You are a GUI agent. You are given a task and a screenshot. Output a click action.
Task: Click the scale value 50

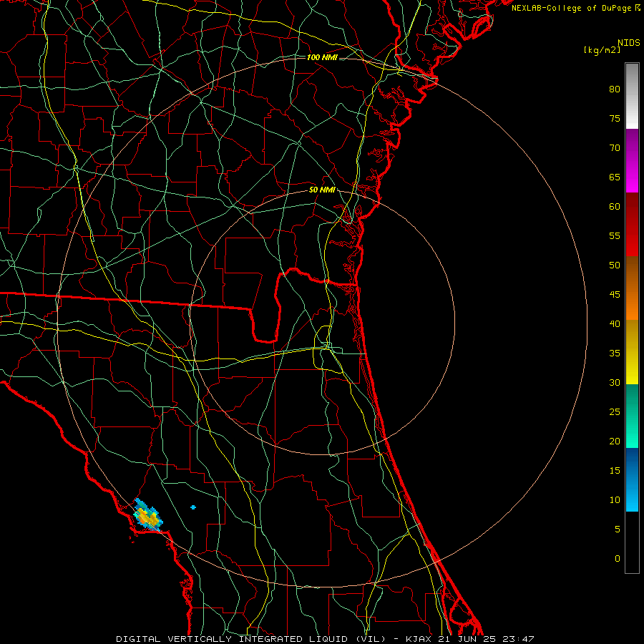click(x=615, y=265)
